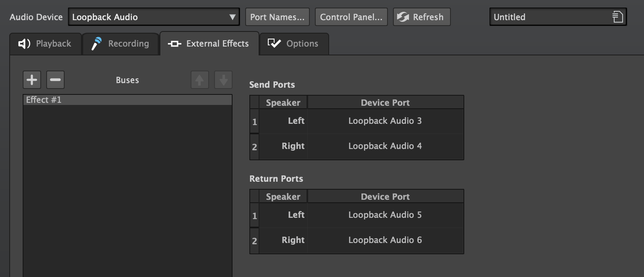The width and height of the screenshot is (644, 277).
Task: Click the Recording tab microphone icon
Action: point(97,44)
